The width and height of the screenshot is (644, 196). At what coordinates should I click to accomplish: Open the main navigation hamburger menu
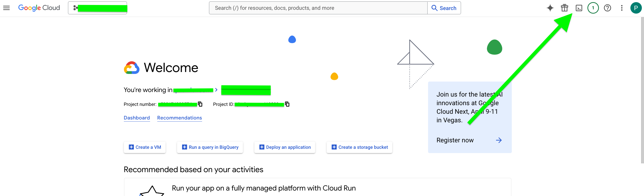(6, 8)
